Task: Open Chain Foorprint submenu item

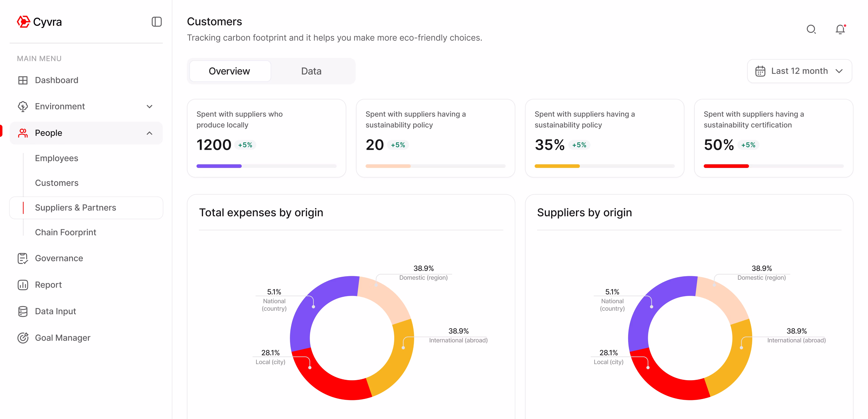Action: [x=66, y=232]
